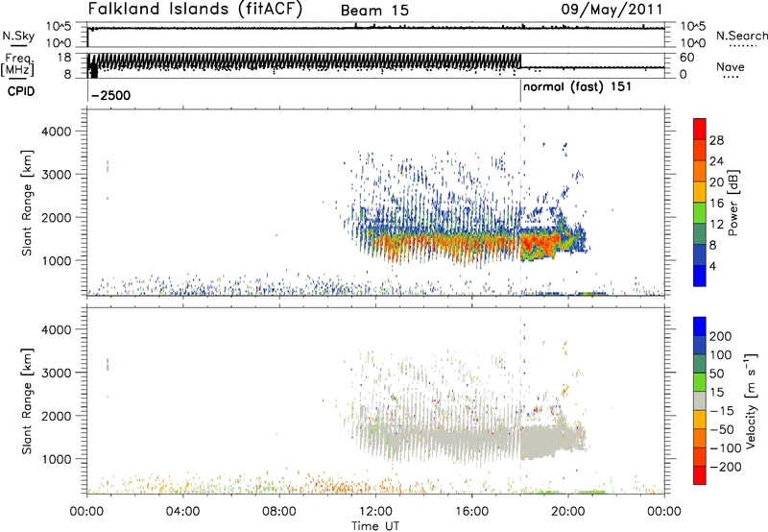Click the 'Slant Range [km]' label of velocity panel

(27, 401)
